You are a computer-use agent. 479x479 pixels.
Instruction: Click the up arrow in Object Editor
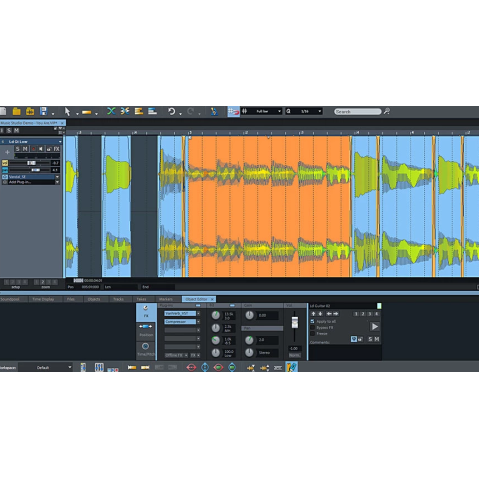[313, 314]
